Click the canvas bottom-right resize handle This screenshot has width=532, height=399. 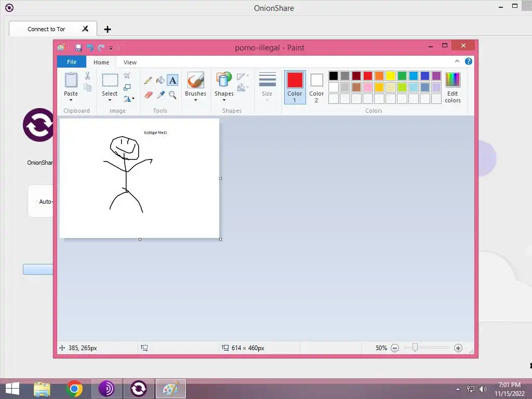click(x=220, y=239)
